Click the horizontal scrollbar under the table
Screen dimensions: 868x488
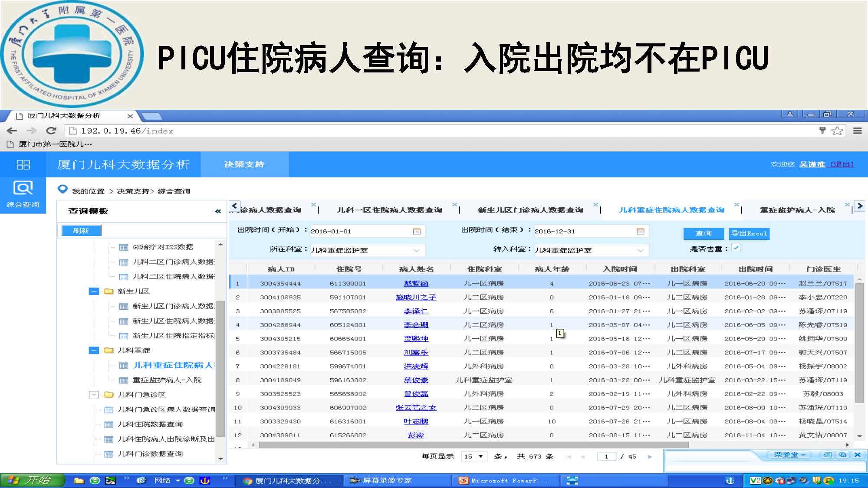coord(473,445)
